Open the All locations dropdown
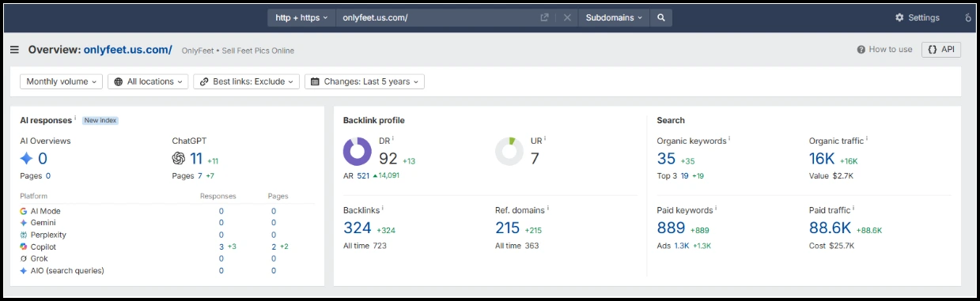Viewport: 980px width, 301px height. tap(148, 81)
